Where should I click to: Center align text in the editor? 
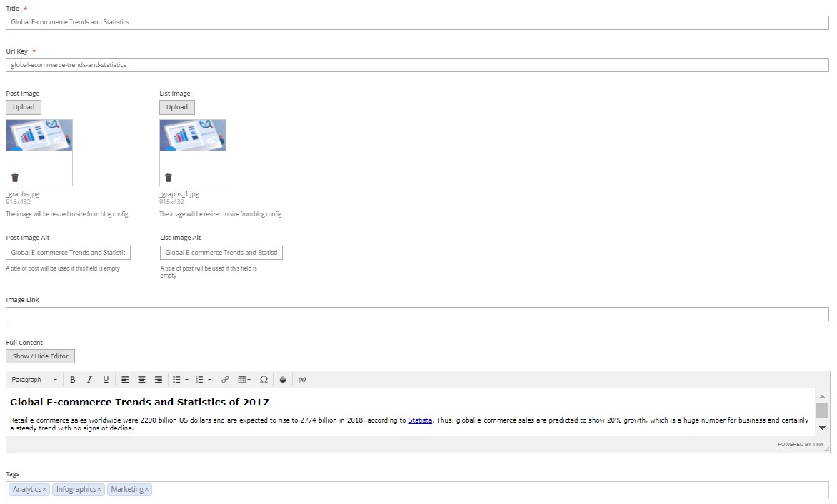point(141,380)
